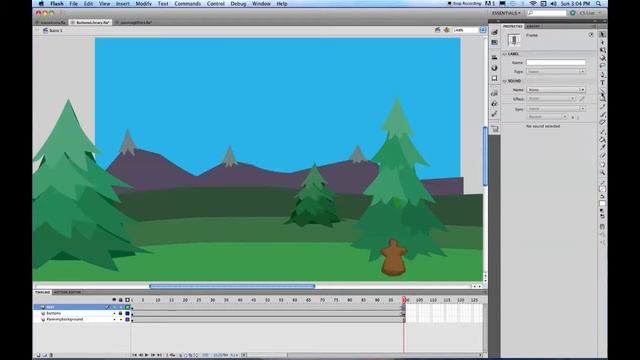
Task: Open the stage zoom percentage dropdown
Action: 483,30
